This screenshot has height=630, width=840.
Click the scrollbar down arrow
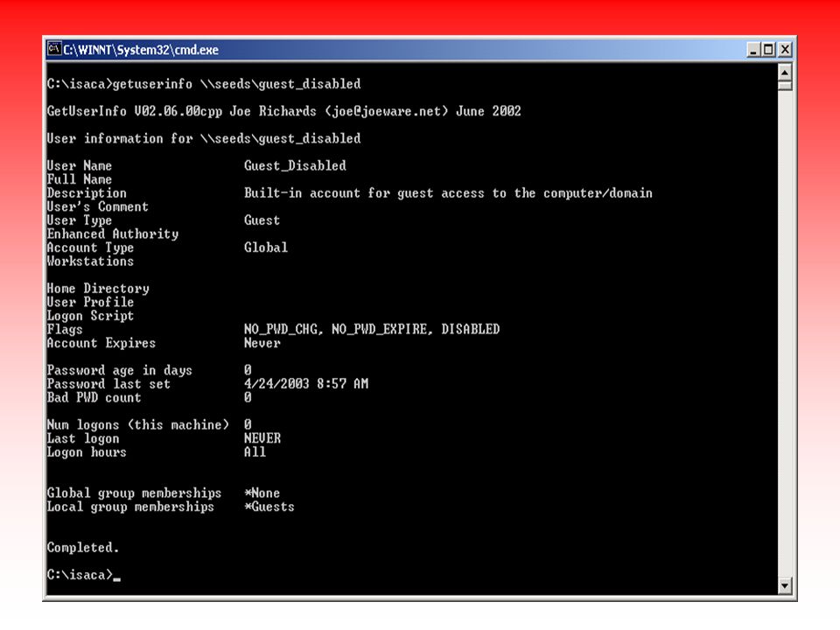[x=785, y=585]
